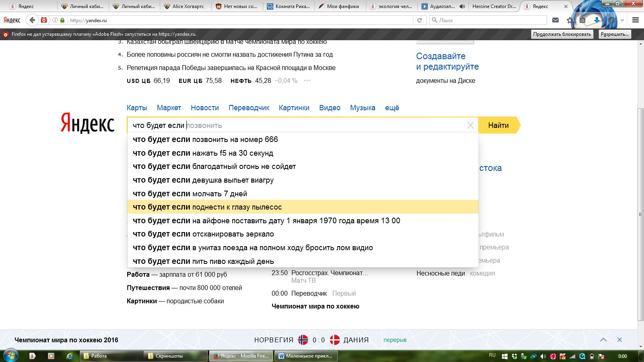This screenshot has height=362, width=644.
Task: Open the Карты link
Action: [x=137, y=108]
